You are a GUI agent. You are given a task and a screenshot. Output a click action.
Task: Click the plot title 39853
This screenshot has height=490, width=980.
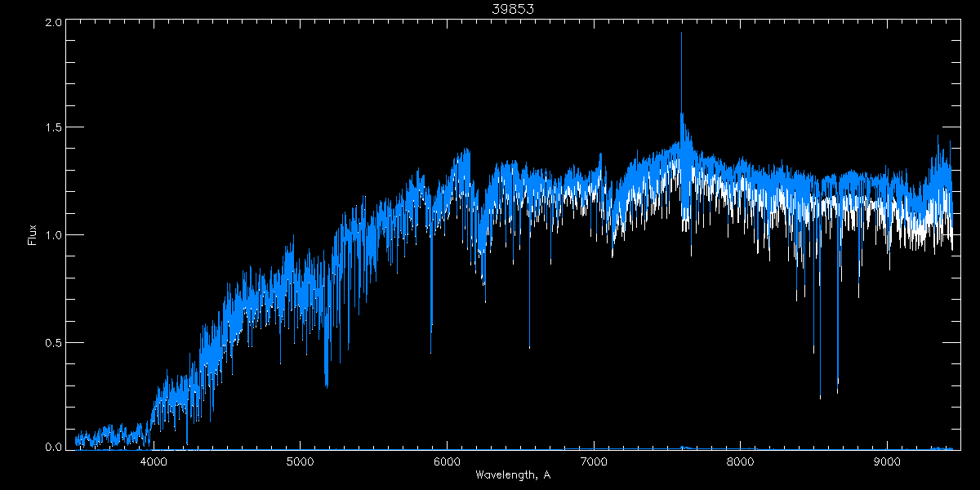[513, 9]
